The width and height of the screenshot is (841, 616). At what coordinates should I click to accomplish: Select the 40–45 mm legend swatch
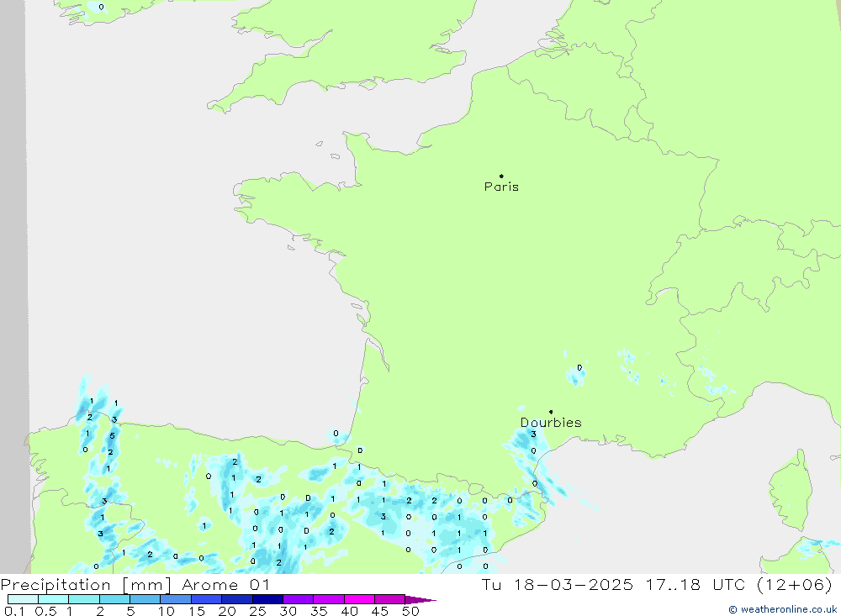(359, 599)
